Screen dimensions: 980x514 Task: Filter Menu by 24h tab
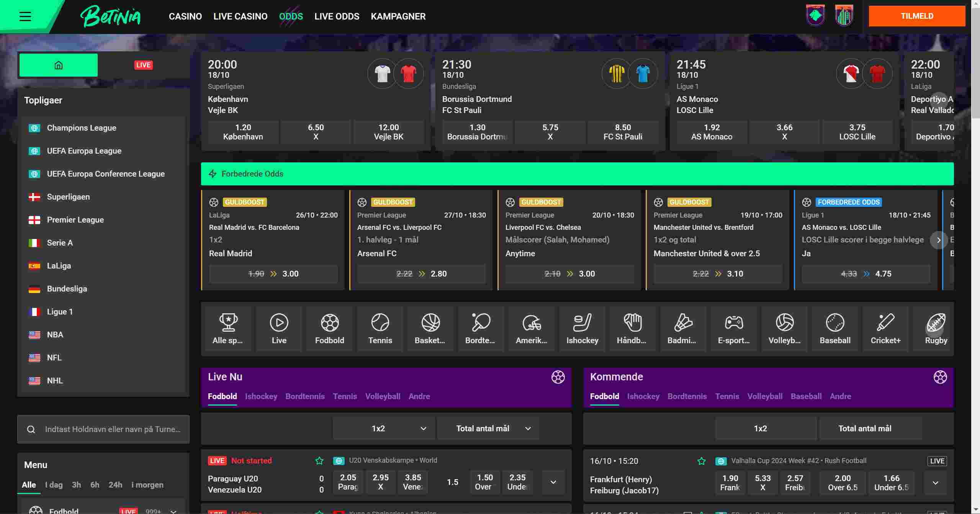coord(115,485)
